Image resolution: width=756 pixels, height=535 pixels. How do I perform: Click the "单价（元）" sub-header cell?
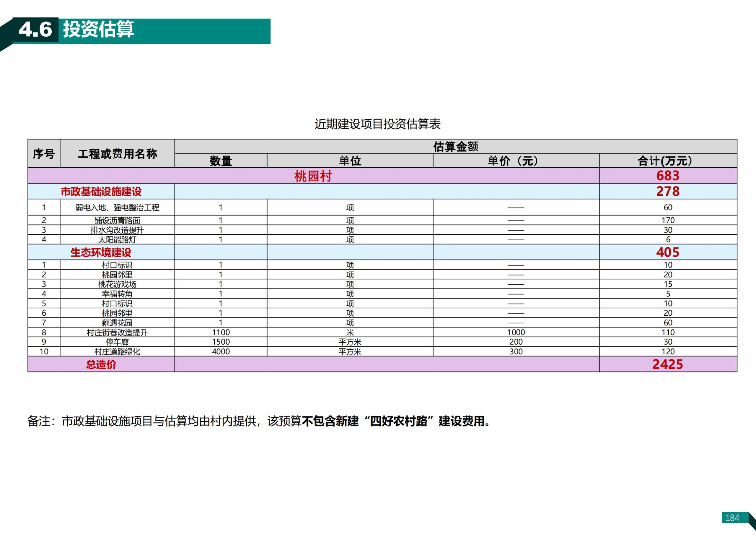point(516,161)
